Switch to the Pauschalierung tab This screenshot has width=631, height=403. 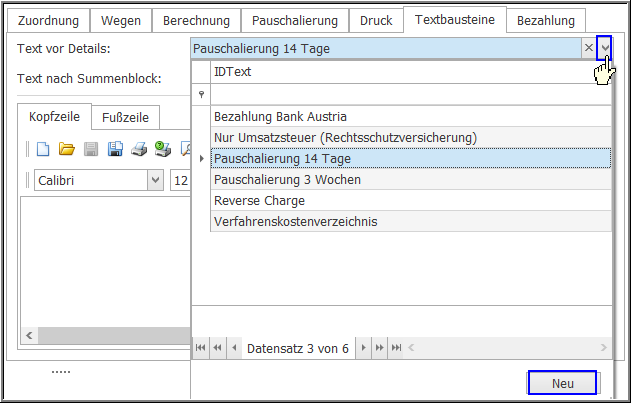pyautogui.click(x=294, y=19)
